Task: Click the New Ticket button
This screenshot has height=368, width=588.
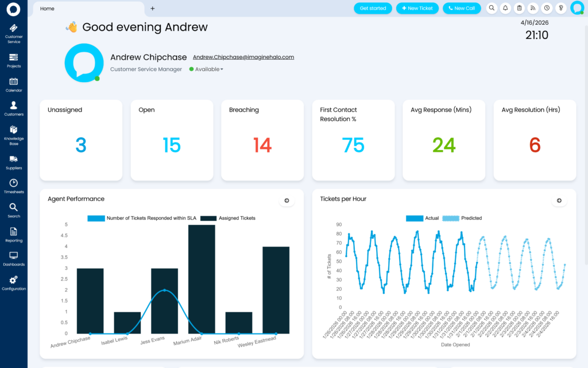Action: [417, 8]
